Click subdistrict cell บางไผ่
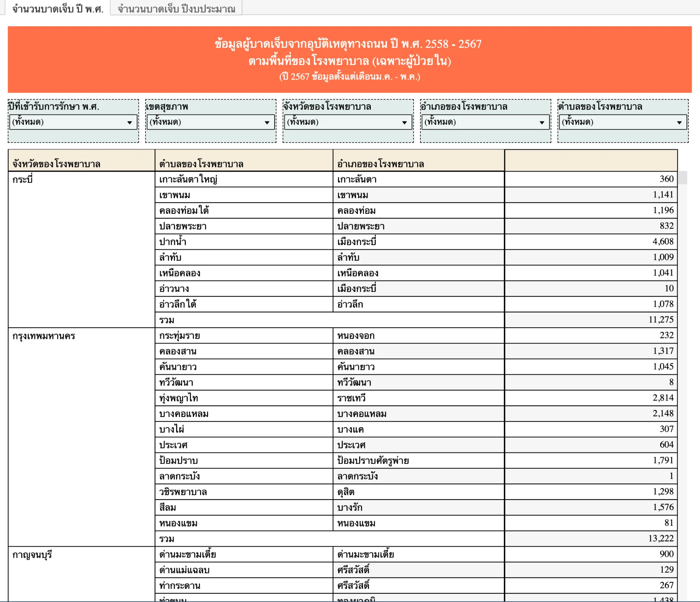The width and height of the screenshot is (700, 602). click(x=244, y=429)
